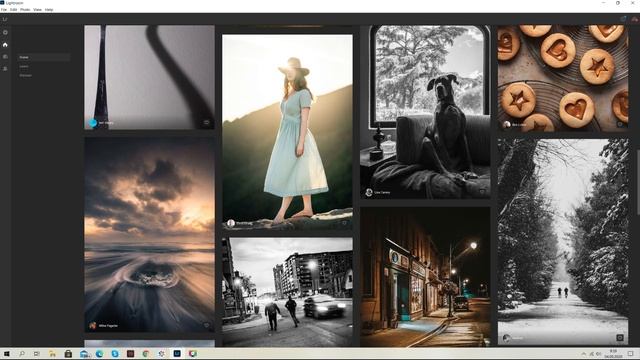Screen dimensions: 640x360
Task: Open the Photo menu
Action: pyautogui.click(x=25, y=9)
